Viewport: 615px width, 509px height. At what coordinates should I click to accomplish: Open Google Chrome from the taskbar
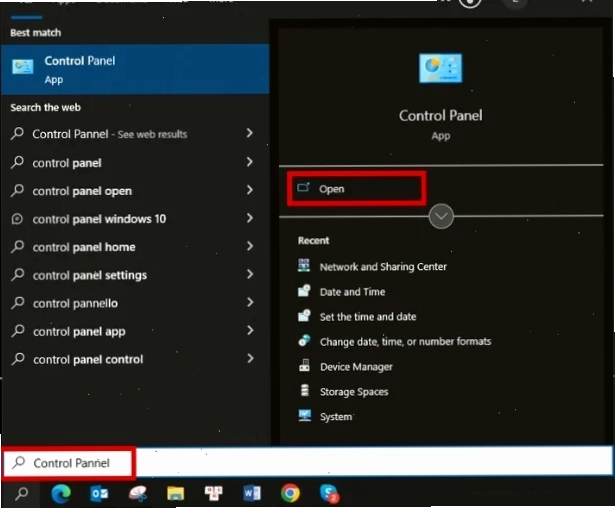coord(290,493)
